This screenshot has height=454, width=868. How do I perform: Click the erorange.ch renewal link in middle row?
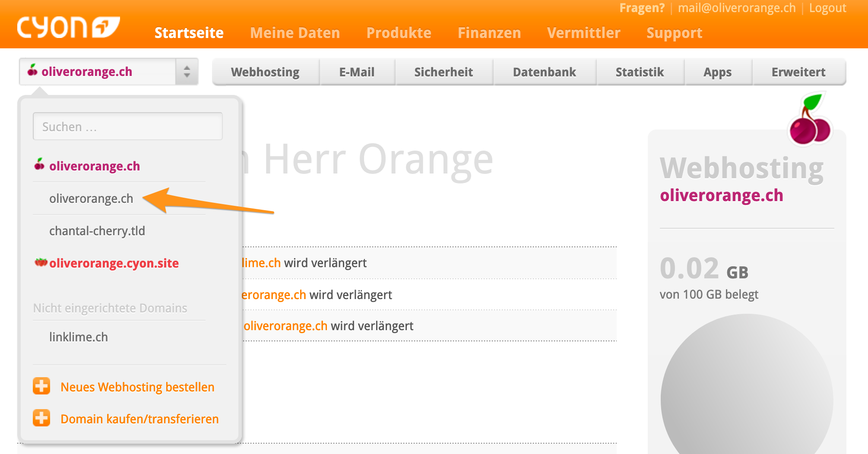click(x=274, y=295)
